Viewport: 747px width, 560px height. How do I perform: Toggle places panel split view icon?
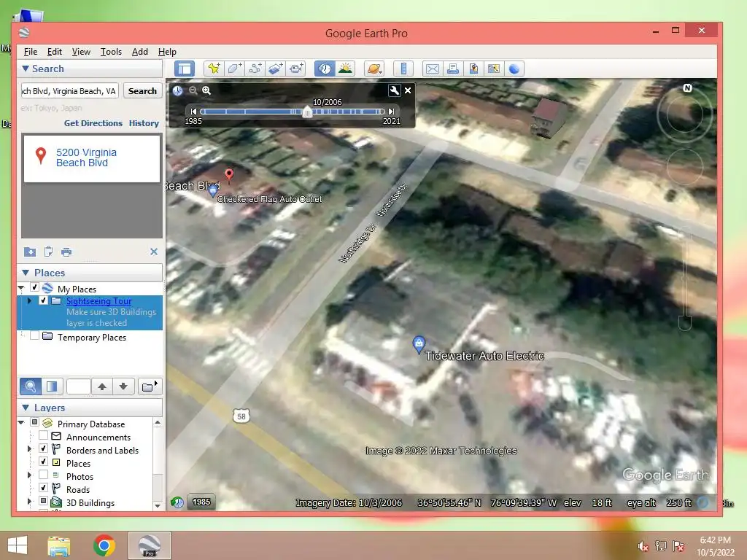[x=52, y=386]
